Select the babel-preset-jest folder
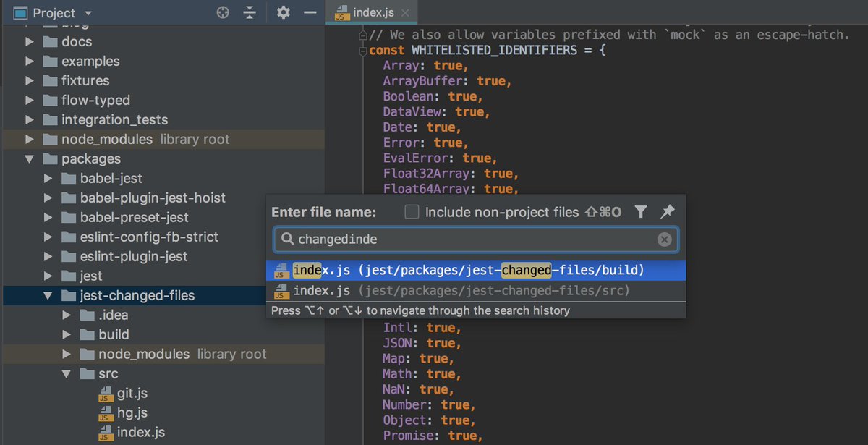 point(134,218)
